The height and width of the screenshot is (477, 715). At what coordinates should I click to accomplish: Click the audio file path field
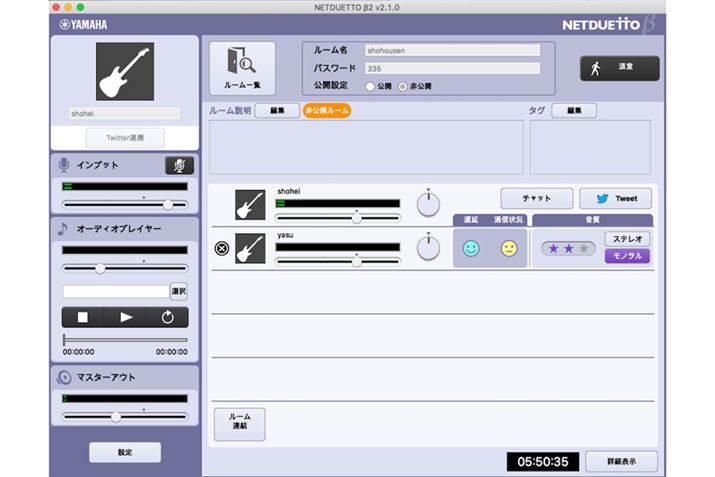[x=116, y=291]
